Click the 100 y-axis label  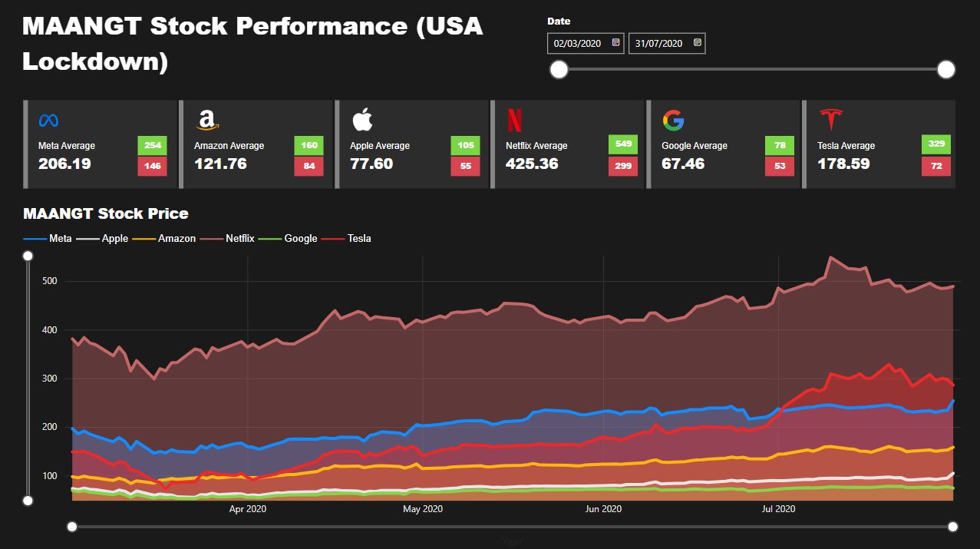(x=50, y=476)
